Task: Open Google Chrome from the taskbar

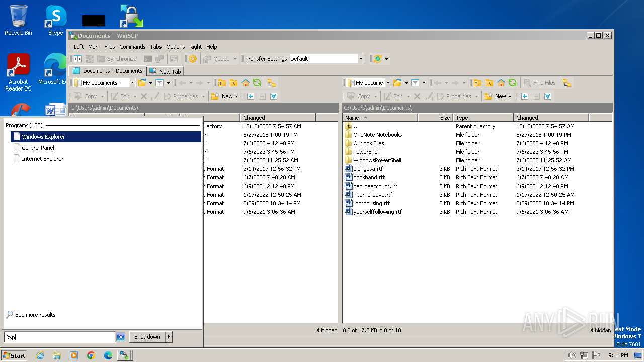Action: pos(91,355)
